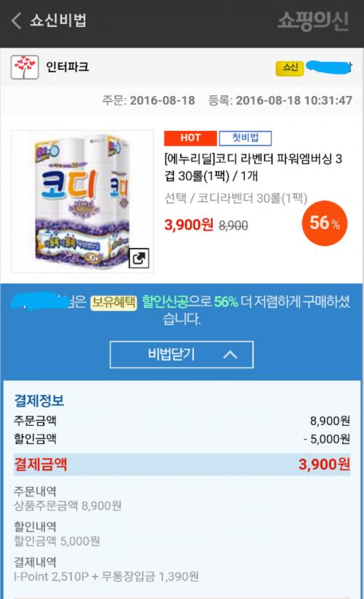
Task: Tap the 결제정보 section heading
Action: click(x=39, y=400)
